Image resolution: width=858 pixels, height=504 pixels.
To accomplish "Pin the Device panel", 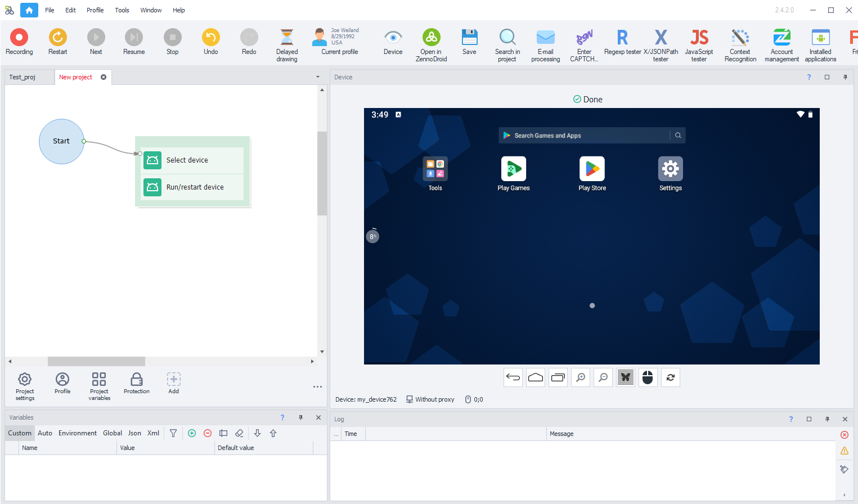I will click(x=845, y=77).
